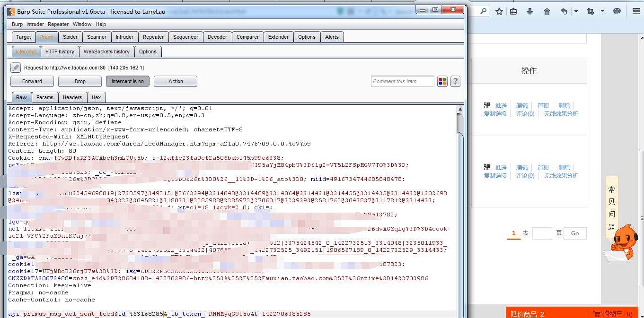This screenshot has width=644, height=318.
Task: Switch to the Extender tab
Action: (279, 37)
